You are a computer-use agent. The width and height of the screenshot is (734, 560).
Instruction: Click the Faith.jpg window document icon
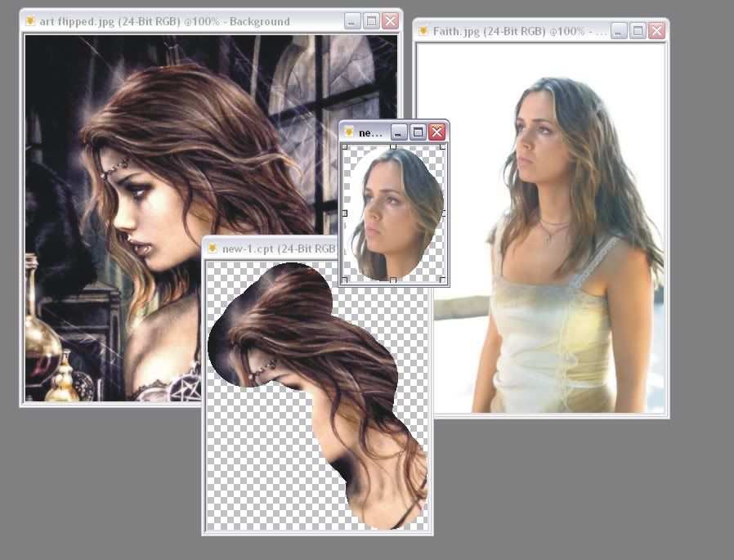point(423,31)
